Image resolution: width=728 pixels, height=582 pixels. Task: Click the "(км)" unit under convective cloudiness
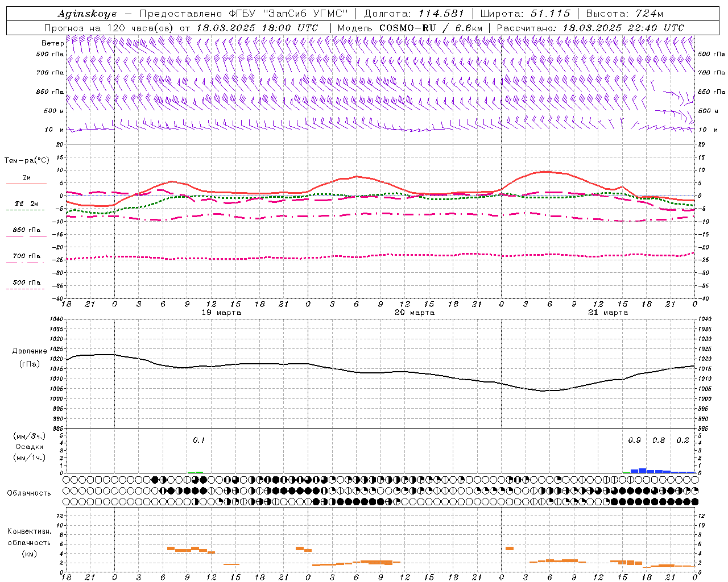point(29,554)
